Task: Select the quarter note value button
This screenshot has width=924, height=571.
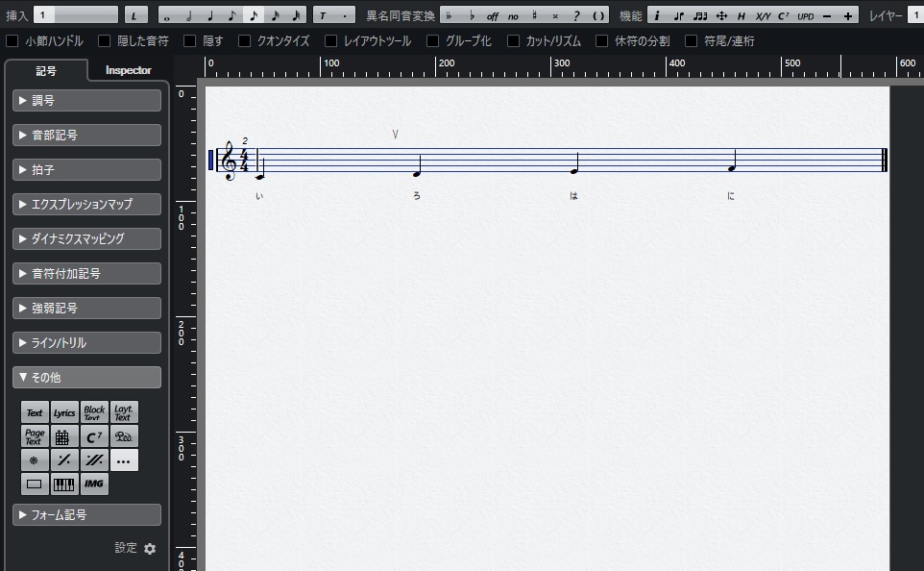Action: click(x=210, y=16)
